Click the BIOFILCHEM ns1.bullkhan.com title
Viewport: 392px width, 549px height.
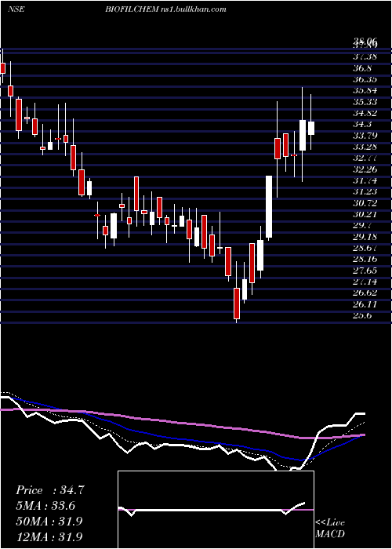165,9
